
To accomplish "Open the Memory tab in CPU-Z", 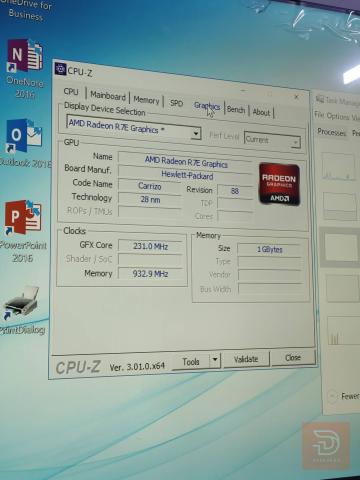I will click(146, 100).
